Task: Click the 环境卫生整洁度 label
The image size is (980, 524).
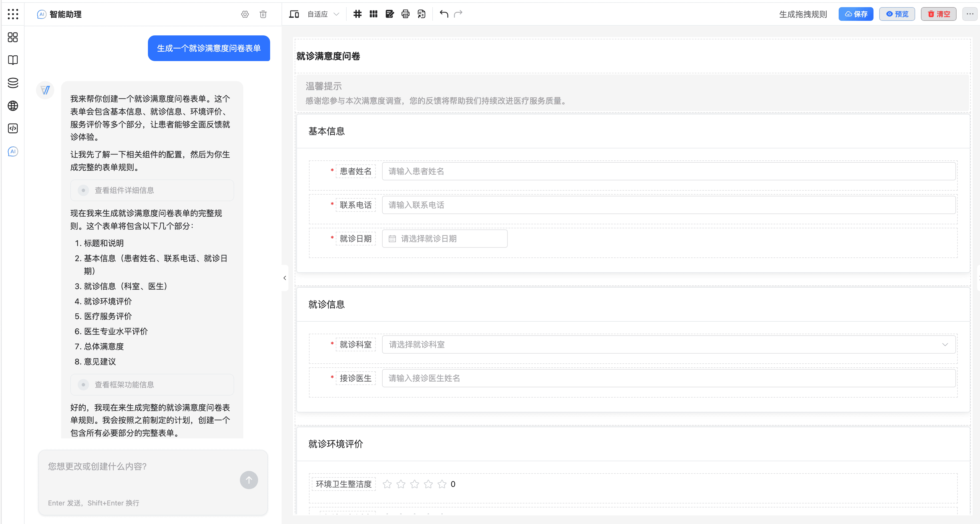Action: 344,484
